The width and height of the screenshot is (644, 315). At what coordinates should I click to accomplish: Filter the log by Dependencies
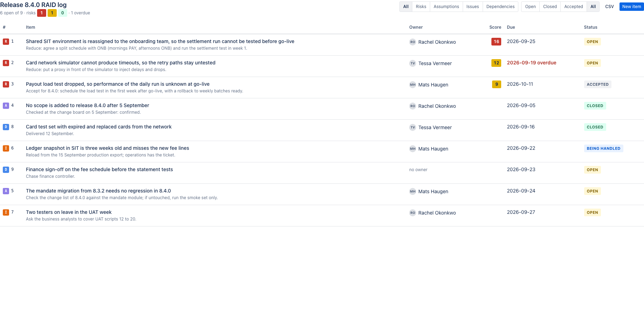[x=500, y=7]
